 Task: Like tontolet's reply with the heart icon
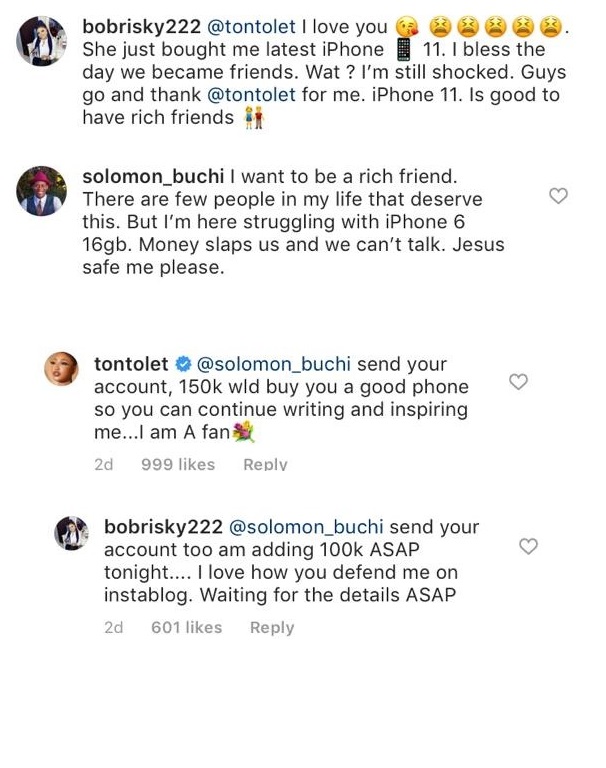(x=518, y=382)
